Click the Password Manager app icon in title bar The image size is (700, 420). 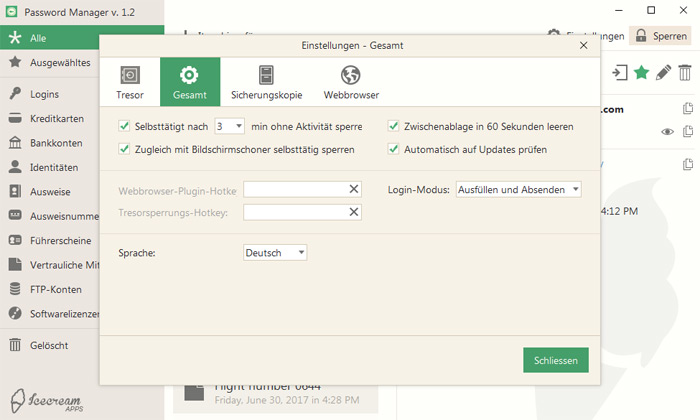[x=12, y=12]
